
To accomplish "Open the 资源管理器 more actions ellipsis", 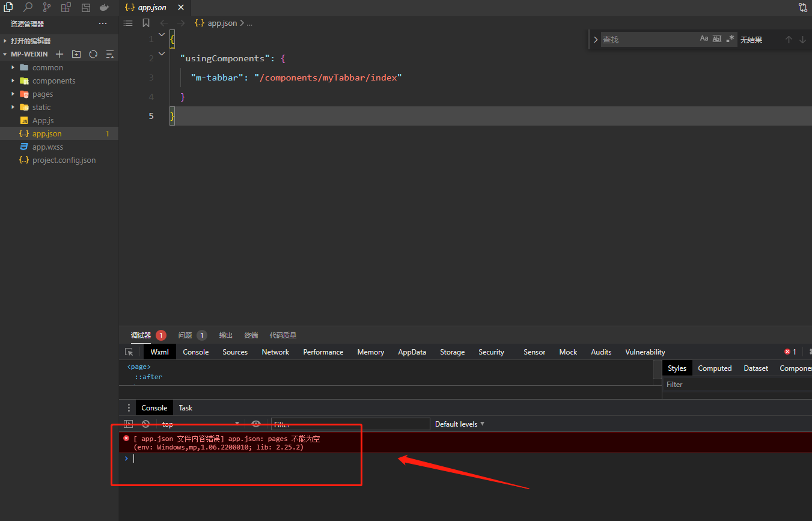I will (103, 23).
